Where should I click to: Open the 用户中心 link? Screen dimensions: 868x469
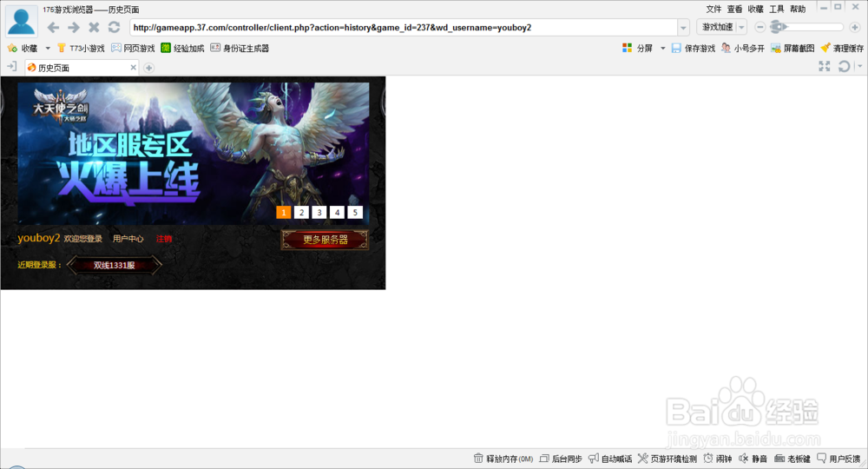[x=128, y=239]
